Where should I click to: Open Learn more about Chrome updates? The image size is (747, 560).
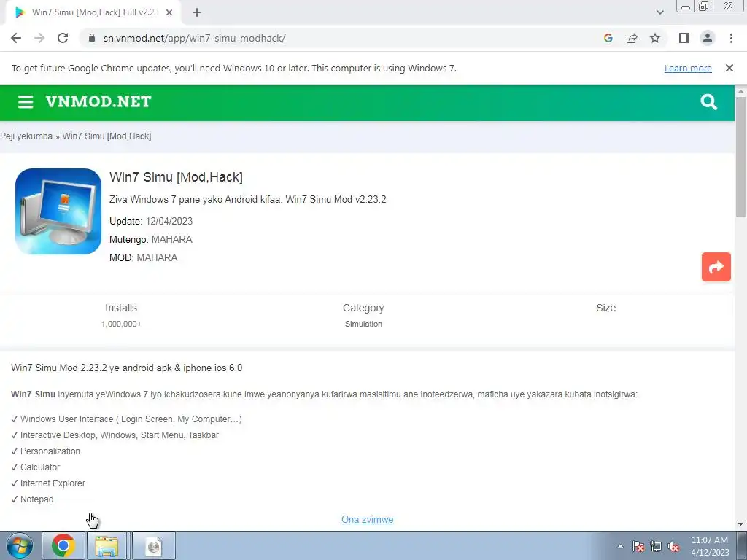coord(688,69)
